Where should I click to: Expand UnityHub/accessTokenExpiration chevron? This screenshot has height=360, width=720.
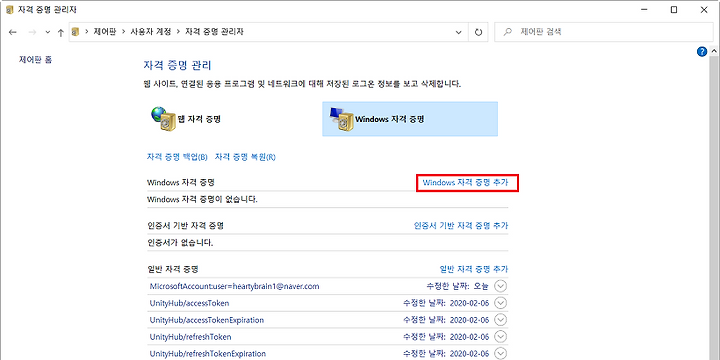point(501,320)
